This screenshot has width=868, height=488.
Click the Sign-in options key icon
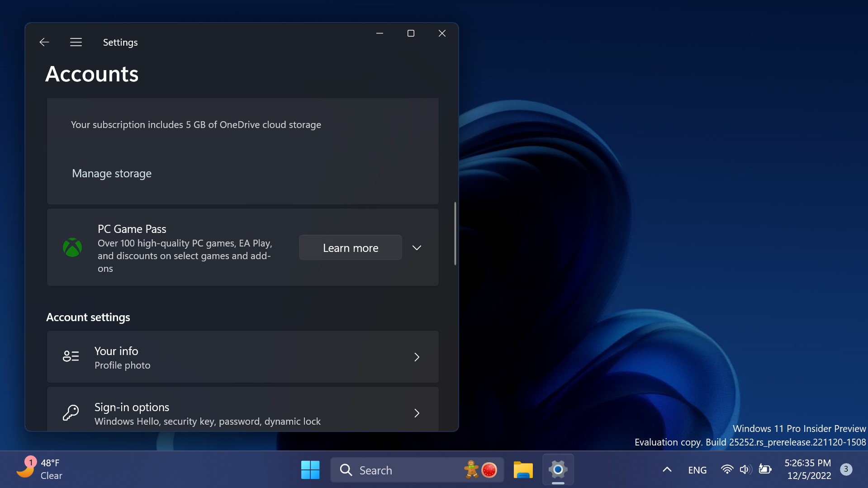tap(71, 413)
